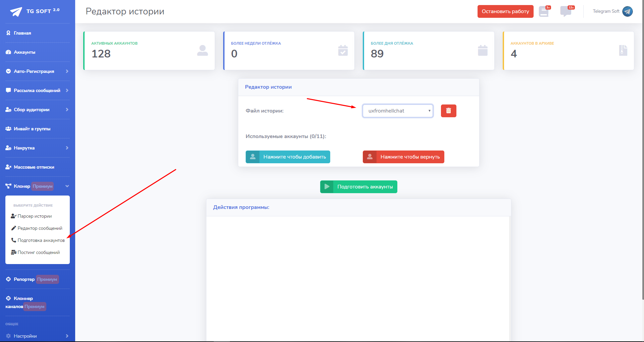Click the Настройки gear icon
Image resolution: width=644 pixels, height=342 pixels.
click(x=8, y=336)
